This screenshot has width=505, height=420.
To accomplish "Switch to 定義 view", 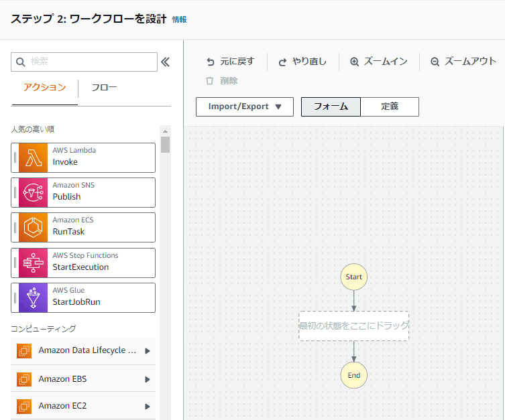I will coord(390,107).
